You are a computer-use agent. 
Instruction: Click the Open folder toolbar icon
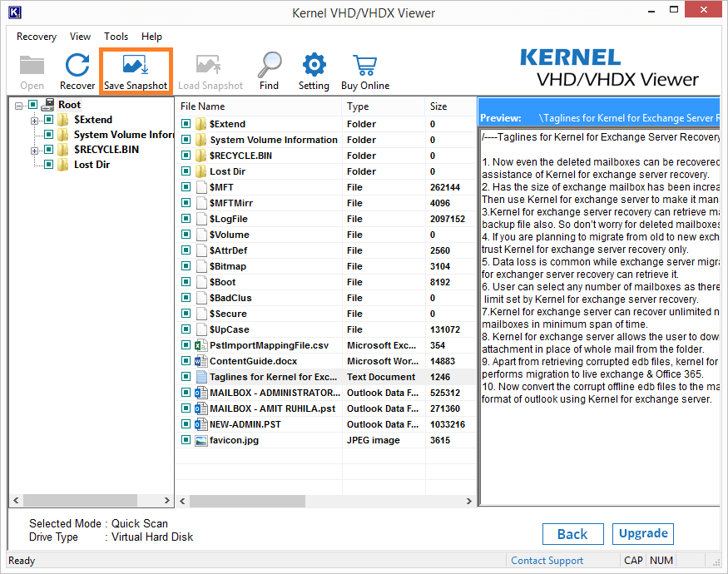[x=32, y=65]
